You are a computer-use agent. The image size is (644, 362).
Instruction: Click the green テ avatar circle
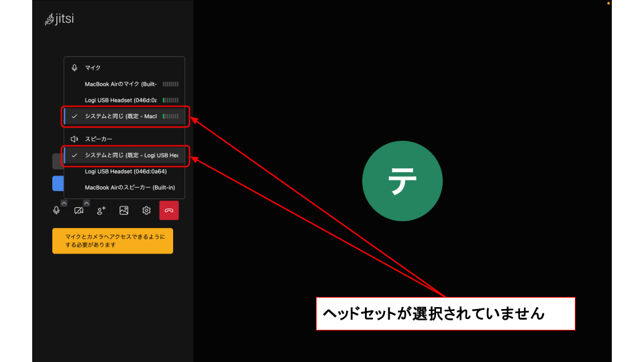pos(402,181)
